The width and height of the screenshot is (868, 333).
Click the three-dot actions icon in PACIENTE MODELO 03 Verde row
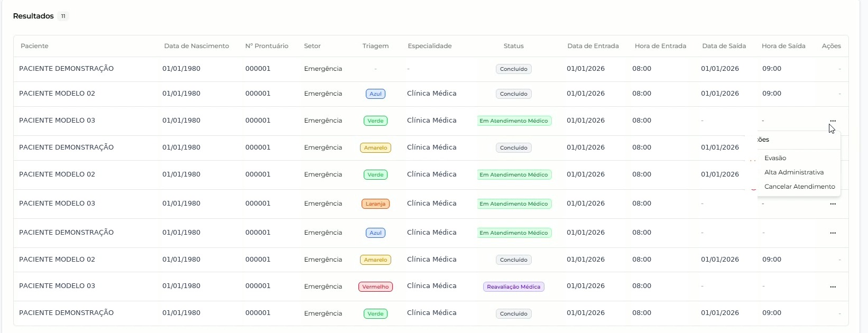click(x=833, y=121)
